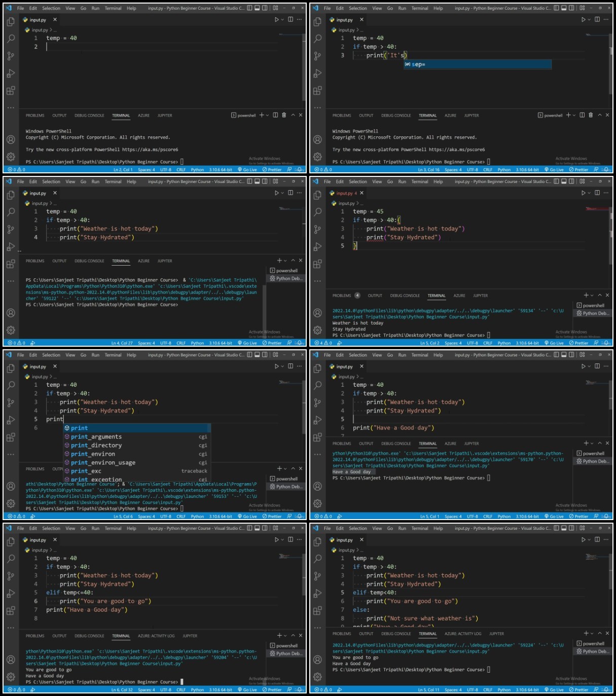Open Accounts icon in window at Ln 6, Col 32
Image resolution: width=616 pixels, height=696 pixels.
tap(11, 660)
